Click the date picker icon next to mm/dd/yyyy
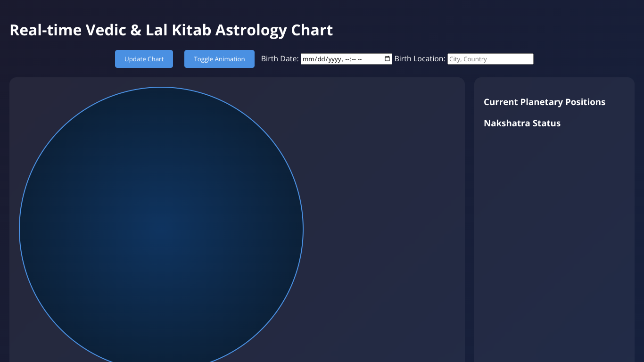 [387, 58]
